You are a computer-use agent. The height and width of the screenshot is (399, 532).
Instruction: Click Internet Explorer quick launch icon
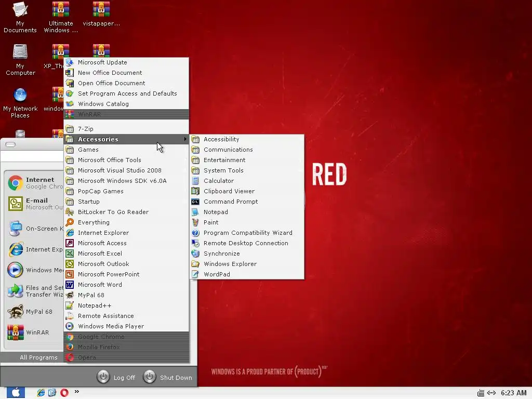click(x=41, y=393)
